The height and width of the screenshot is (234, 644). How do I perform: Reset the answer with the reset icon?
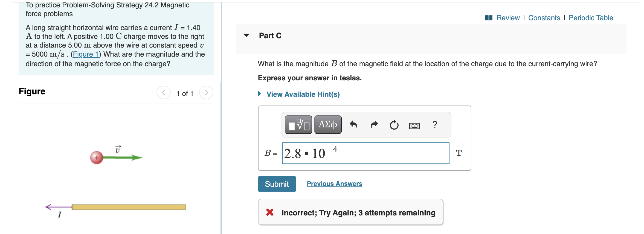(394, 124)
